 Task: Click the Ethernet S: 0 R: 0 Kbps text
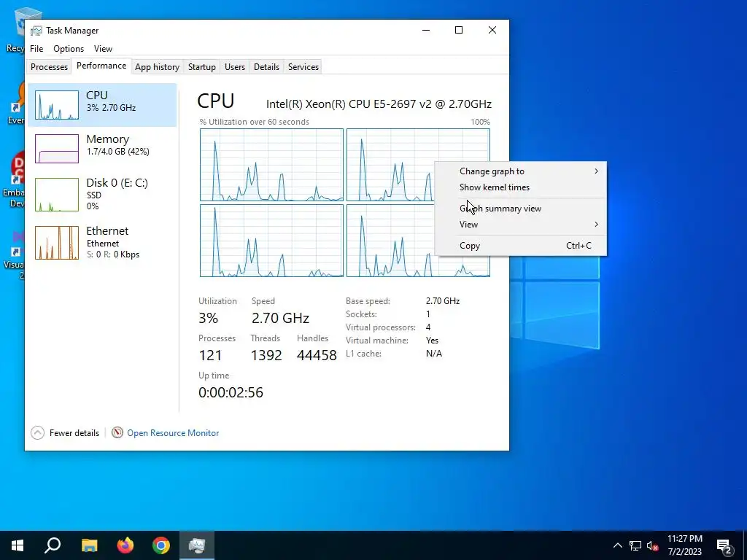tap(113, 254)
